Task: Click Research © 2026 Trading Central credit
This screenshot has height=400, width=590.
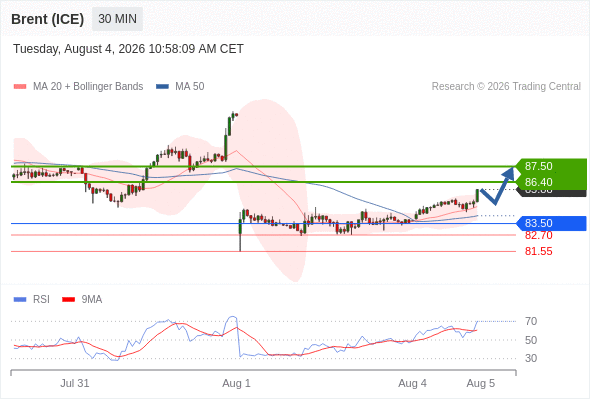Action: click(506, 87)
